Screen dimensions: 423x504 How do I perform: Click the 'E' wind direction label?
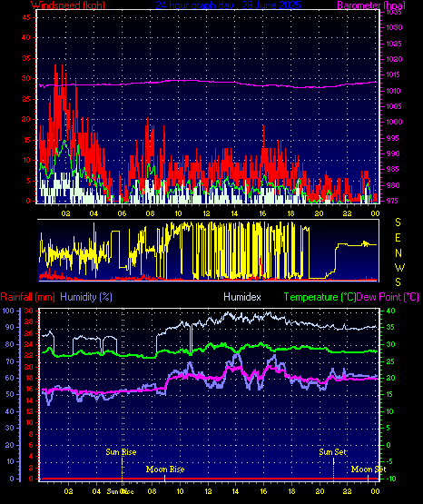398,238
